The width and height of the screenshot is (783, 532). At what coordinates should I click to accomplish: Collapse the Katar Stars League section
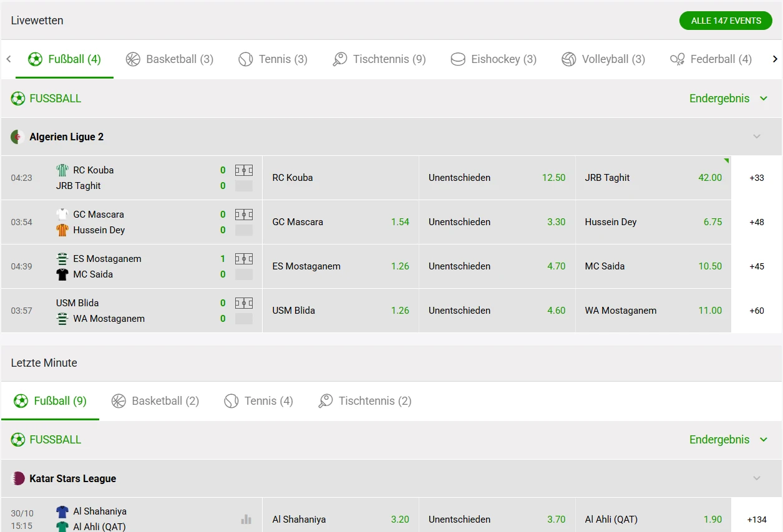[x=757, y=478]
